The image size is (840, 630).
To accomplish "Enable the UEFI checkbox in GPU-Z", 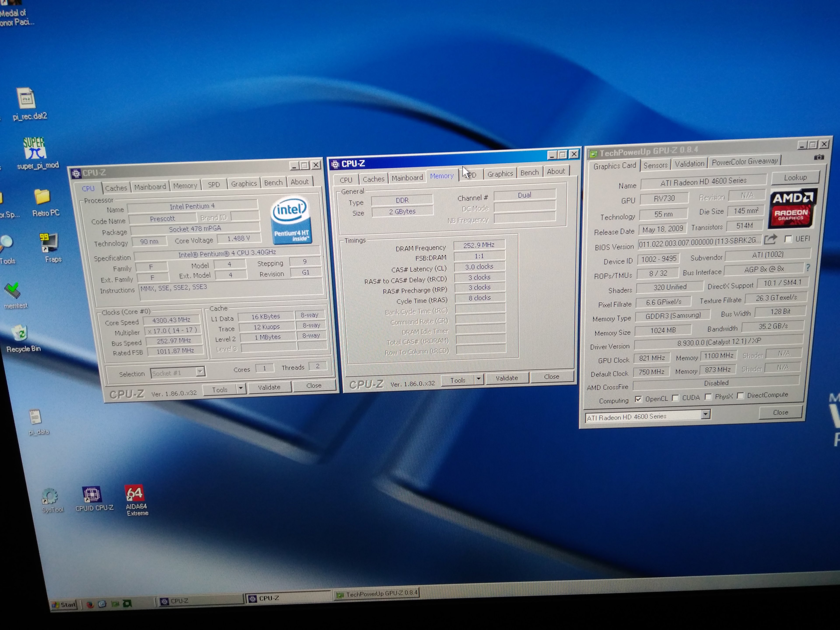I will pyautogui.click(x=788, y=239).
